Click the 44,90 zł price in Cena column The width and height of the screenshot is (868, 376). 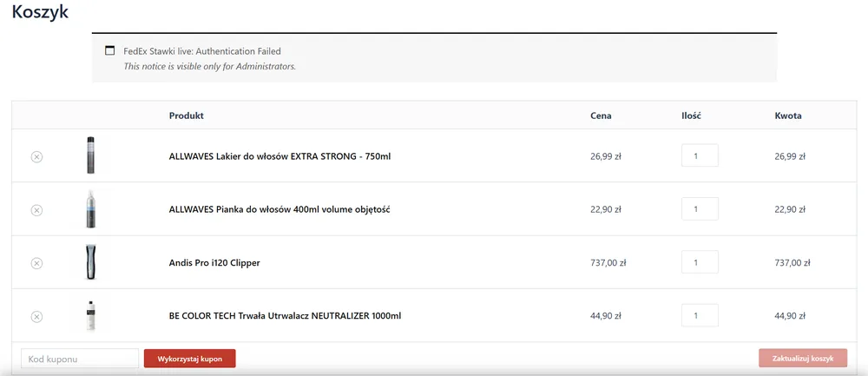point(606,316)
